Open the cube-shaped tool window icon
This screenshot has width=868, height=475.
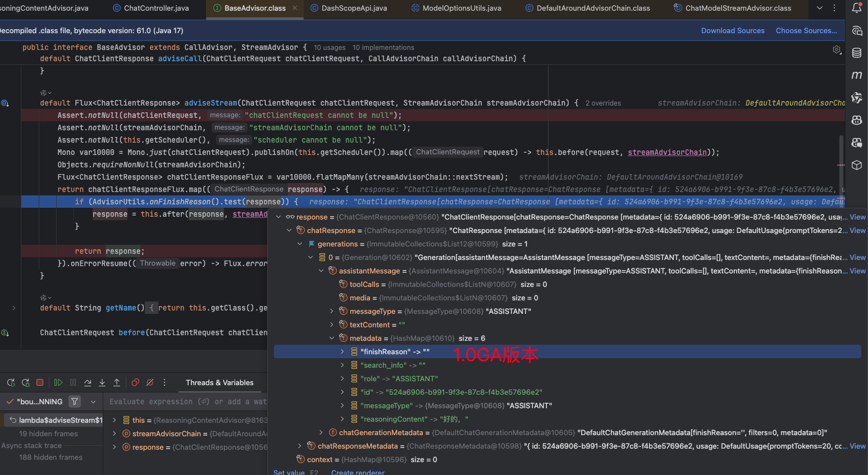[857, 165]
